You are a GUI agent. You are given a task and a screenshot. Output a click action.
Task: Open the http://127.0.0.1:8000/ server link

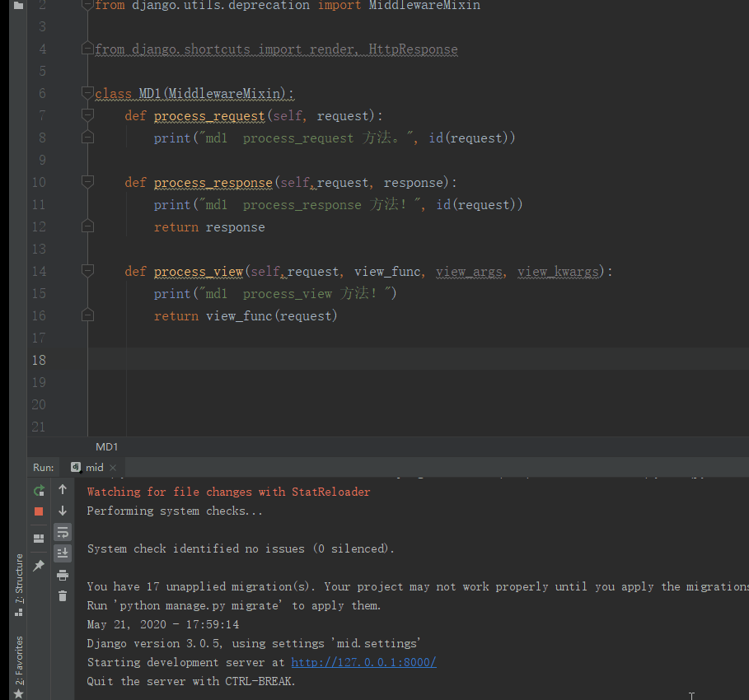click(363, 662)
